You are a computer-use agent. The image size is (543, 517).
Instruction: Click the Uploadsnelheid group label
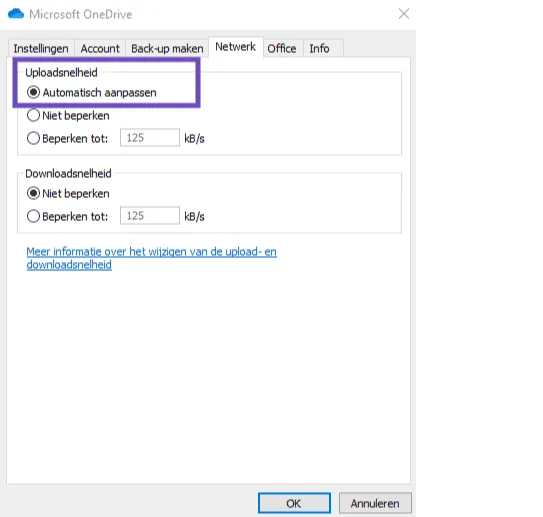(x=61, y=72)
